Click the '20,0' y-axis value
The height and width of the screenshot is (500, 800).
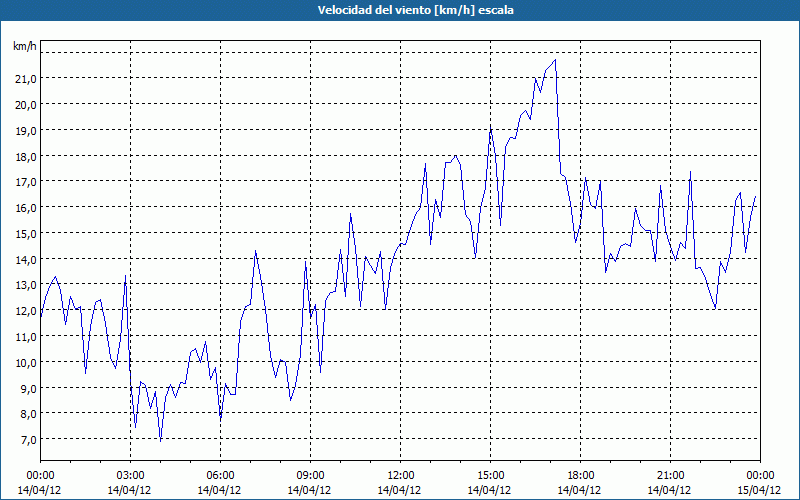click(26, 104)
